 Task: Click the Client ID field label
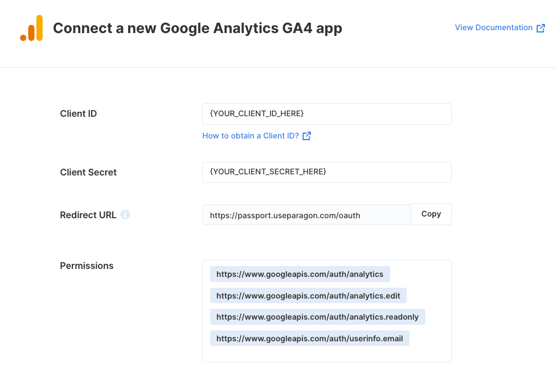78,114
